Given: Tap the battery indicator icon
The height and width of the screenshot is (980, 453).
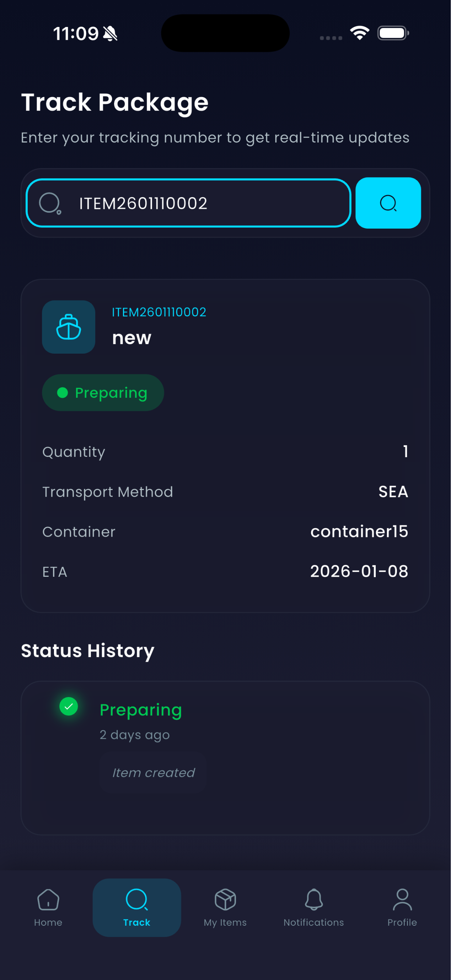Looking at the screenshot, I should tap(393, 33).
